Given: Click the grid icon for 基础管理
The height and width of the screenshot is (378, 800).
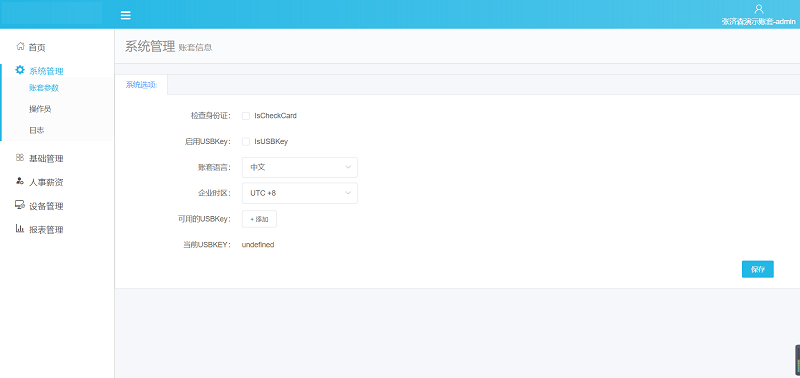Looking at the screenshot, I should (20, 158).
